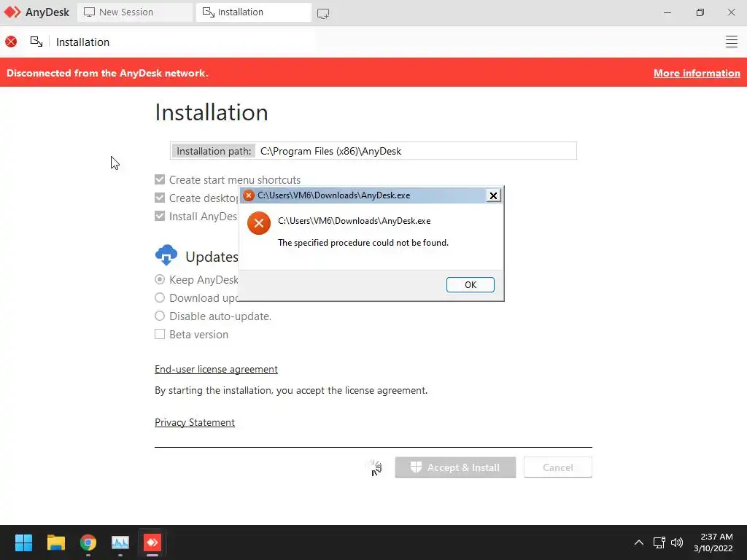
Task: Open the network status tray icon
Action: pyautogui.click(x=659, y=542)
